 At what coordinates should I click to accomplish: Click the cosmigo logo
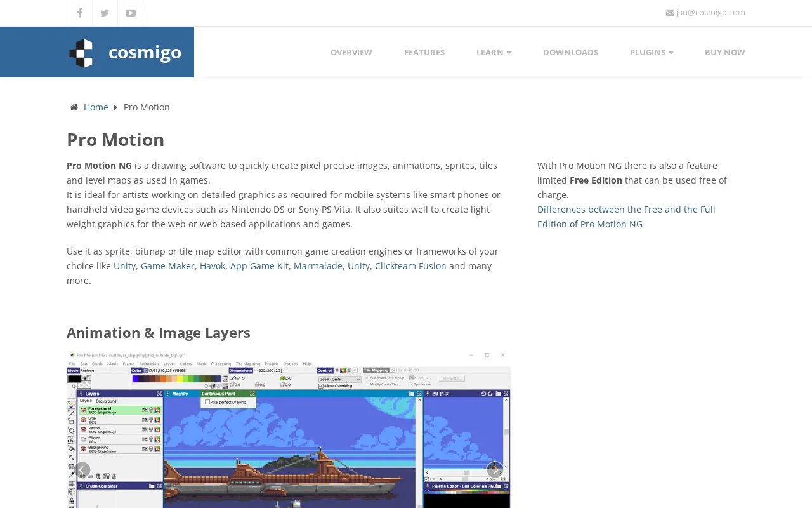click(x=125, y=53)
